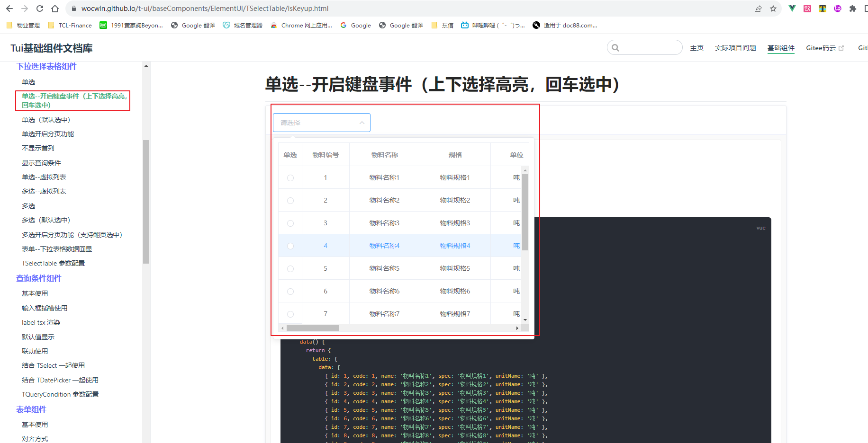Viewport: 868px width, 443px height.
Task: Open the 1991黃家驹Beyond bookmark
Action: click(131, 26)
